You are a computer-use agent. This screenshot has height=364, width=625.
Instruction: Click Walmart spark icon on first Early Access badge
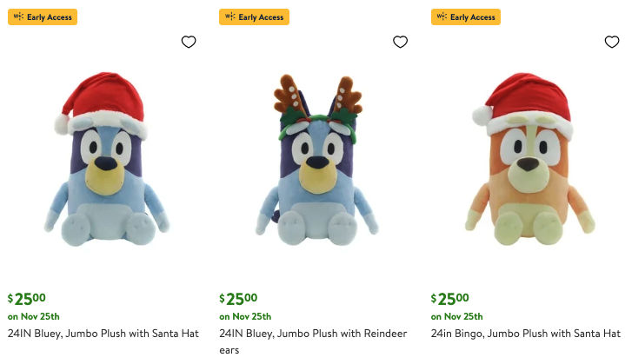point(17,17)
